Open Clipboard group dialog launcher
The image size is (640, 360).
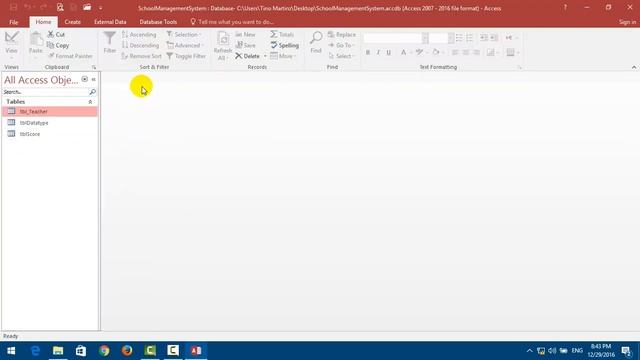94,67
